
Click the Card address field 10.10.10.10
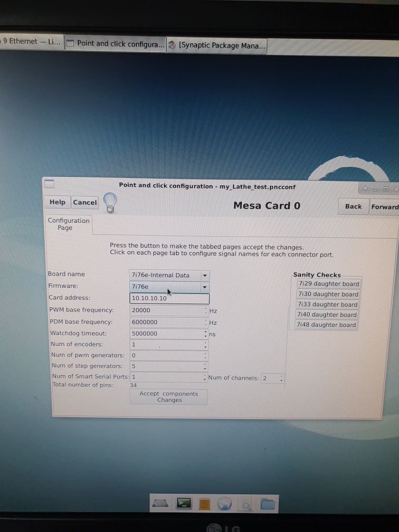click(x=169, y=298)
